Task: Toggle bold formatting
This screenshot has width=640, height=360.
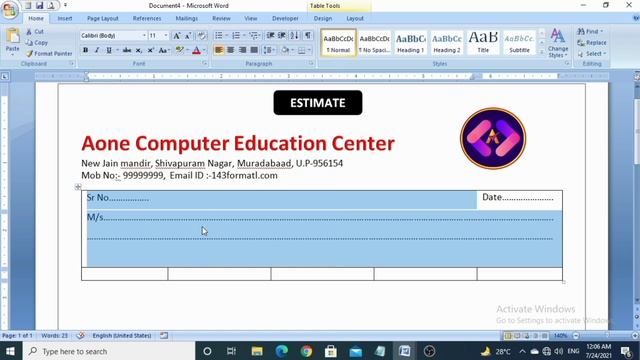Action: pos(85,50)
